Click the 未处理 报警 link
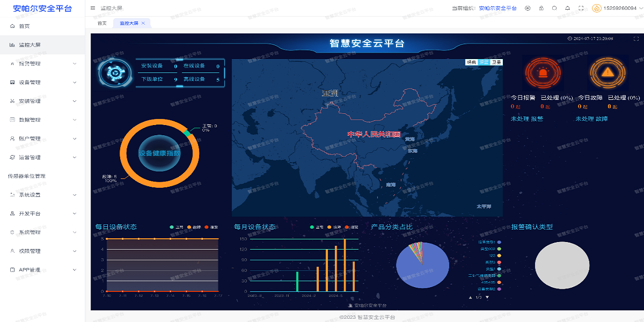 click(x=527, y=119)
